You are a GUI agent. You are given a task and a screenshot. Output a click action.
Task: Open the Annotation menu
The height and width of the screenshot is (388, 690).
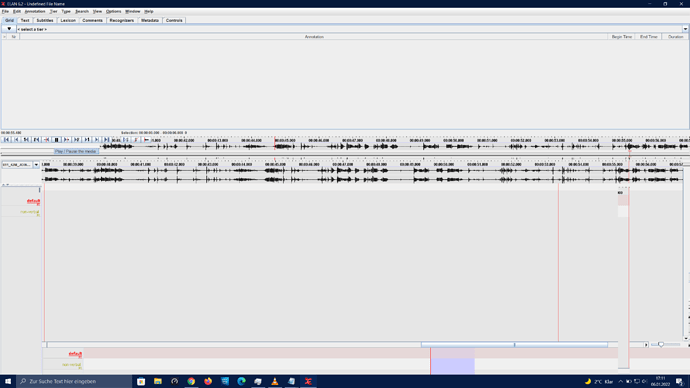click(35, 11)
